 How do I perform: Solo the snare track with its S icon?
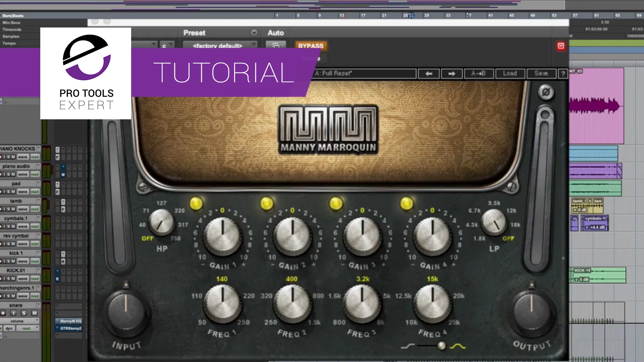click(24, 313)
